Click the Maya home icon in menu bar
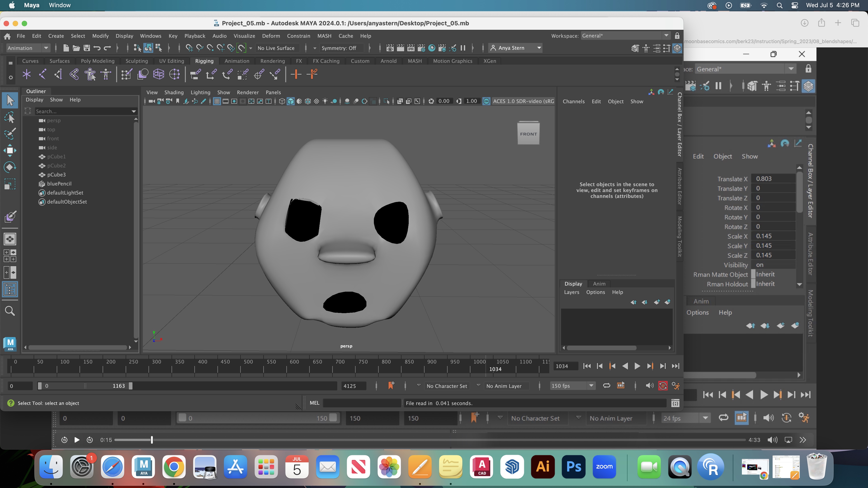Viewport: 868px width, 488px height. click(x=7, y=36)
